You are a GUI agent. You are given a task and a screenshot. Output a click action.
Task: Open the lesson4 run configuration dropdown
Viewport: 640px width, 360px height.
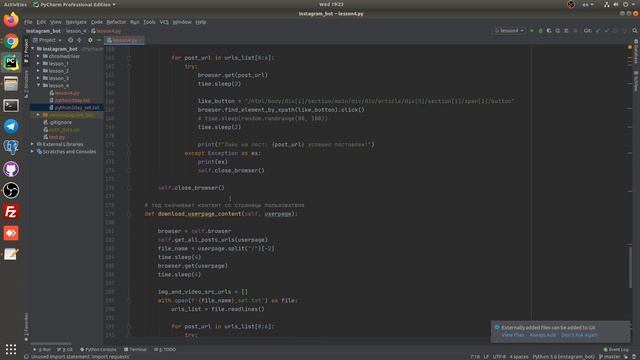[x=509, y=31]
